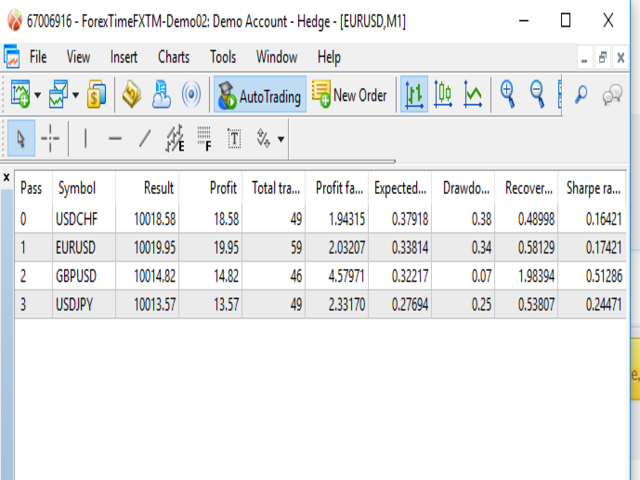Sort by the Profit factor column header
This screenshot has width=640, height=480.
click(x=339, y=188)
